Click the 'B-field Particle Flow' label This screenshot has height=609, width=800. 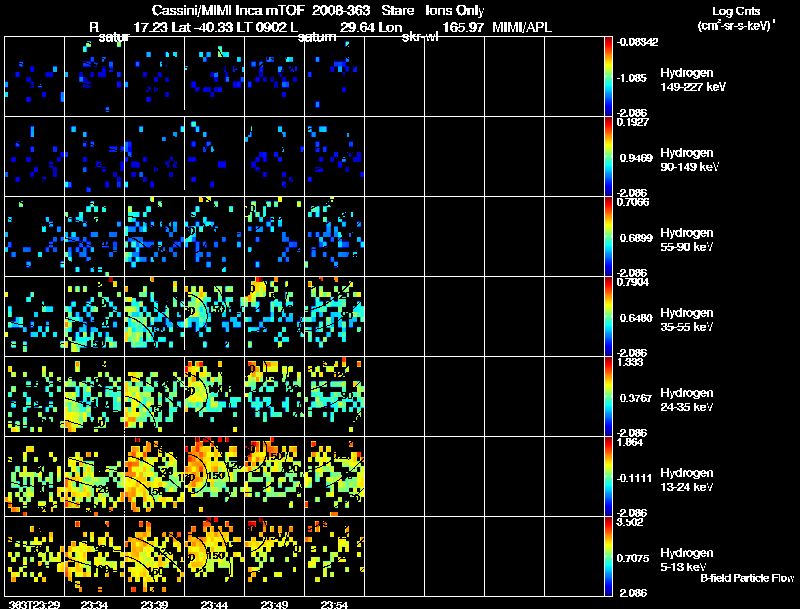click(x=747, y=578)
